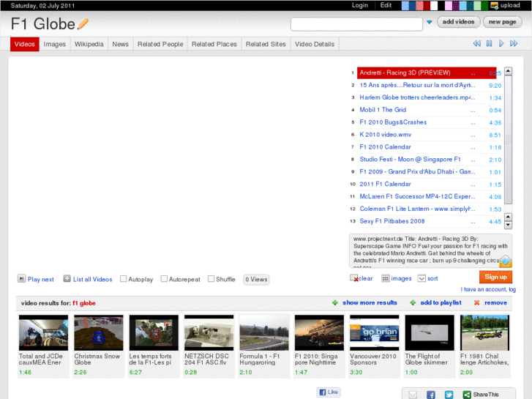
Task: Enable the Autorepeat checkbox
Action: pos(164,278)
